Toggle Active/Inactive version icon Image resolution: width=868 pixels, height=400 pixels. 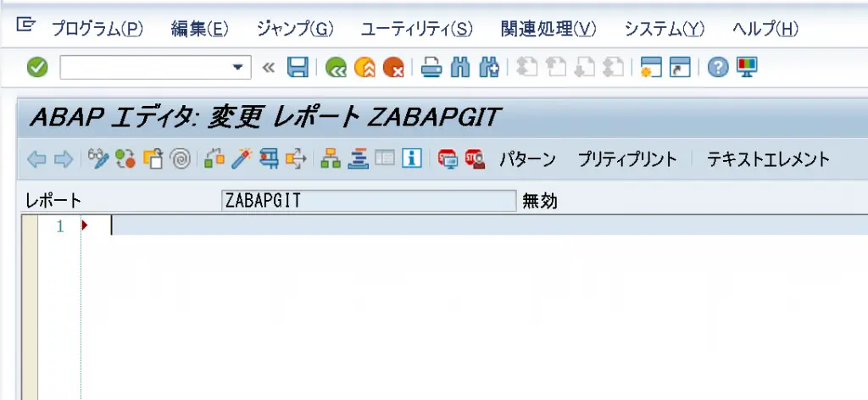[x=125, y=159]
